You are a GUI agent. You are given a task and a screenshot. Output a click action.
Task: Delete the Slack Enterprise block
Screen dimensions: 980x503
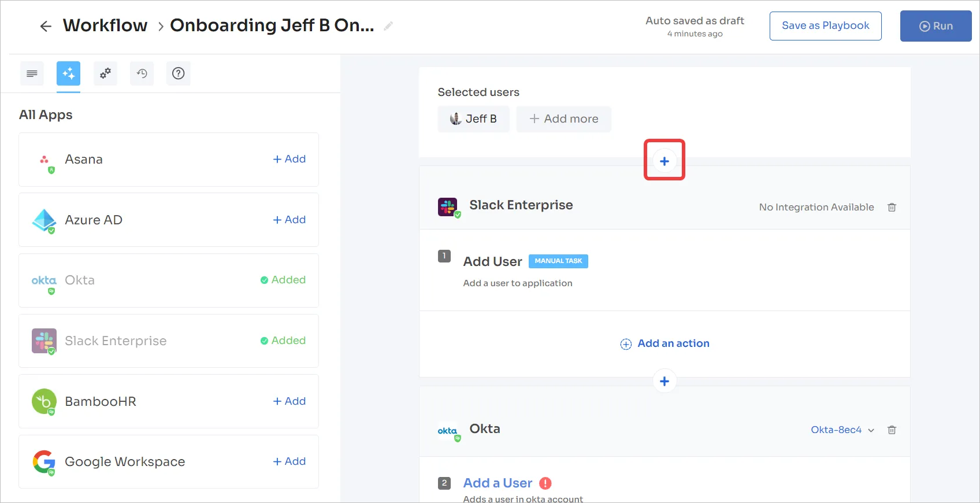[892, 207]
